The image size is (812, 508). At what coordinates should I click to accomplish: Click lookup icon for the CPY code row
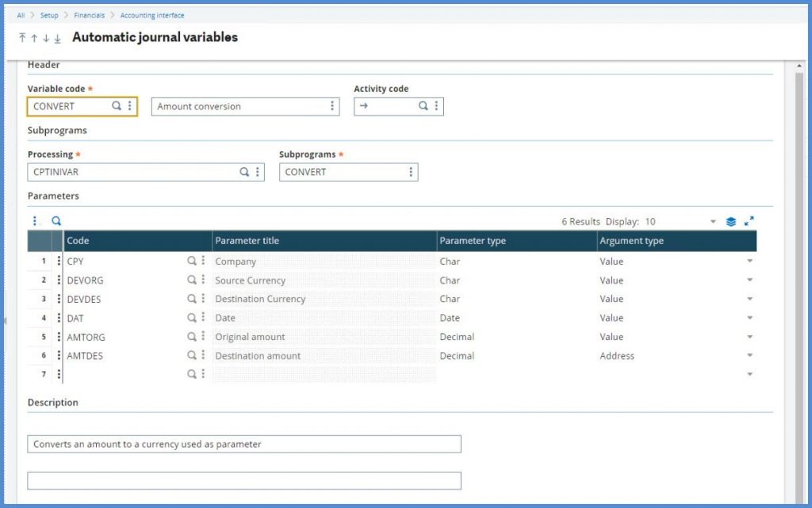pyautogui.click(x=191, y=261)
